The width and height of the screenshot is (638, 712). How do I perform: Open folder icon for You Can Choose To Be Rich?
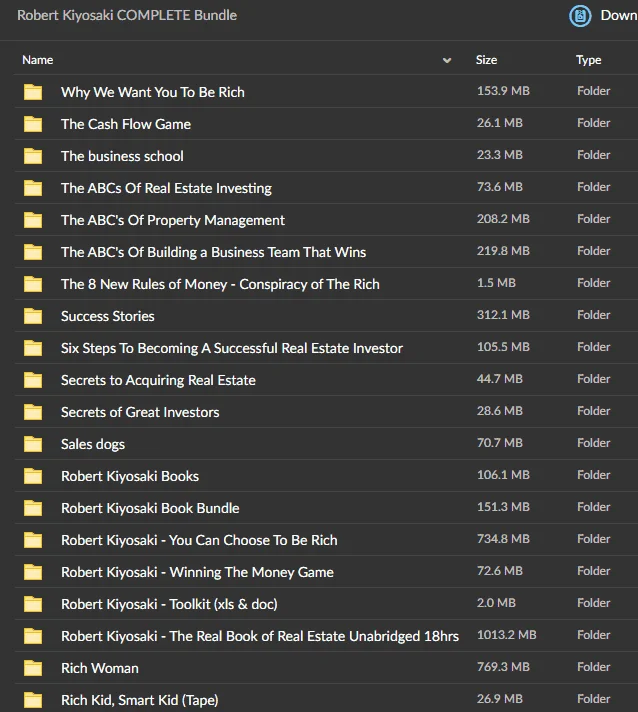33,540
